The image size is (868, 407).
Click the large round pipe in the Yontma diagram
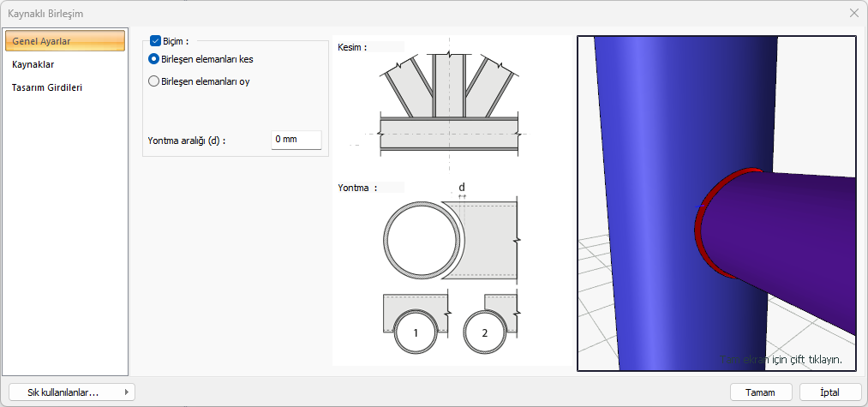click(417, 238)
